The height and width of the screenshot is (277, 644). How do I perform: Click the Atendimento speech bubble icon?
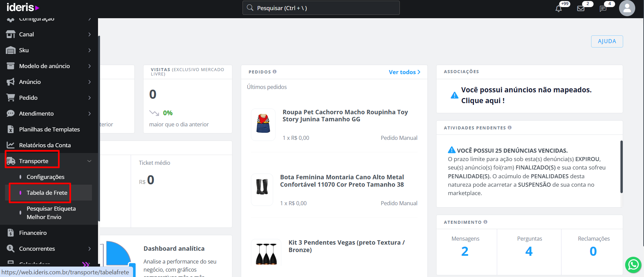(11, 114)
